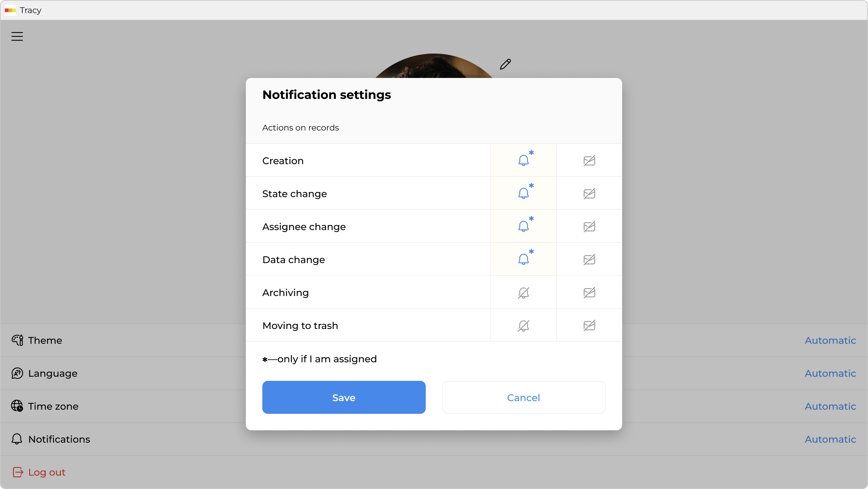Image resolution: width=868 pixels, height=489 pixels.
Task: Click Archiving email disabled icon
Action: [x=589, y=293]
